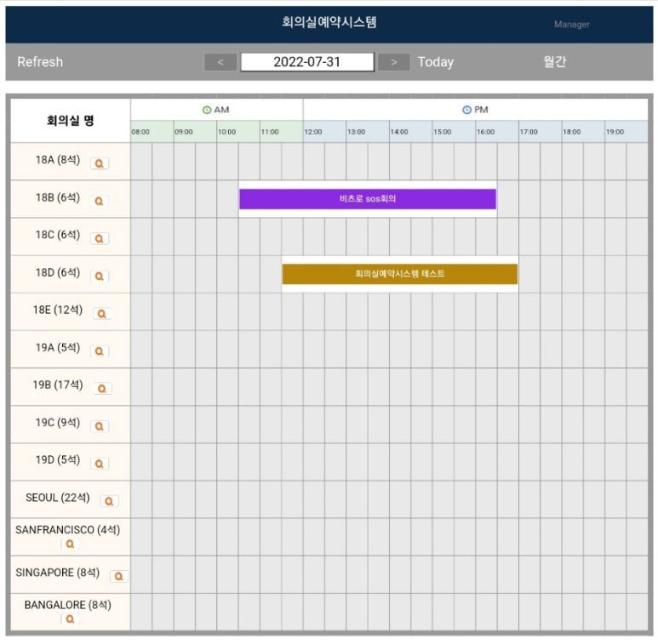The width and height of the screenshot is (658, 644).
Task: Click the search icon beside SINGAPORE (8석)
Action: [119, 576]
